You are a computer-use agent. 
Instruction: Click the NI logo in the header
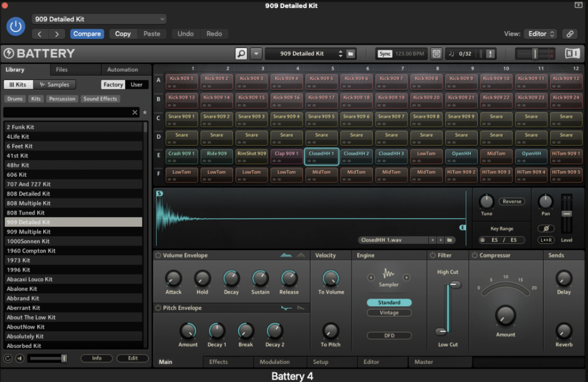click(x=572, y=53)
